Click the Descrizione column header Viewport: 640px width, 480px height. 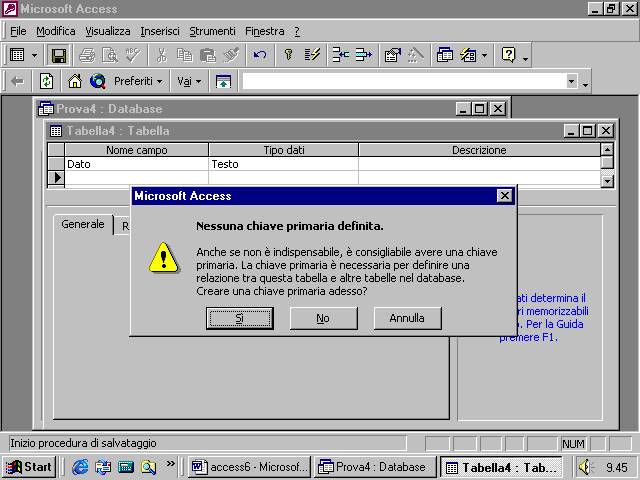pyautogui.click(x=479, y=150)
